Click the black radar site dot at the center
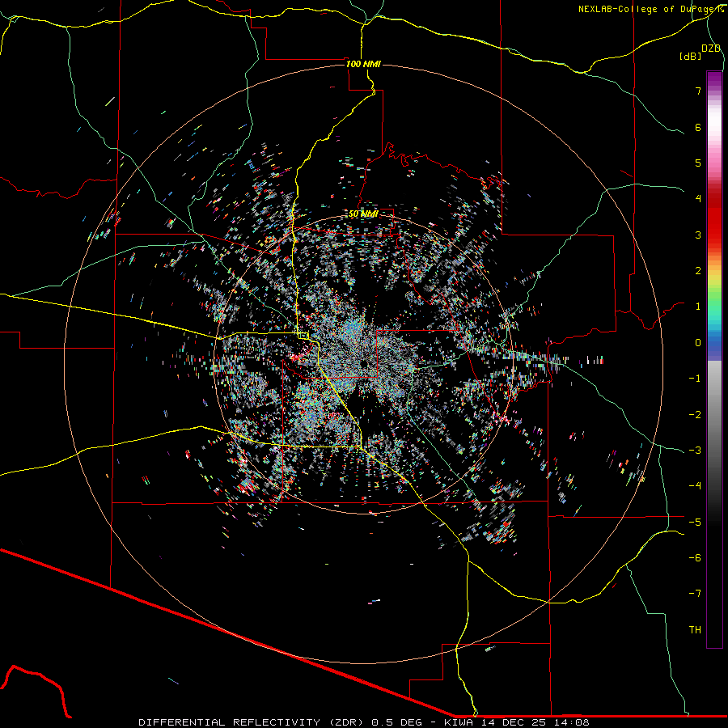728x728 pixels. pyautogui.click(x=364, y=363)
